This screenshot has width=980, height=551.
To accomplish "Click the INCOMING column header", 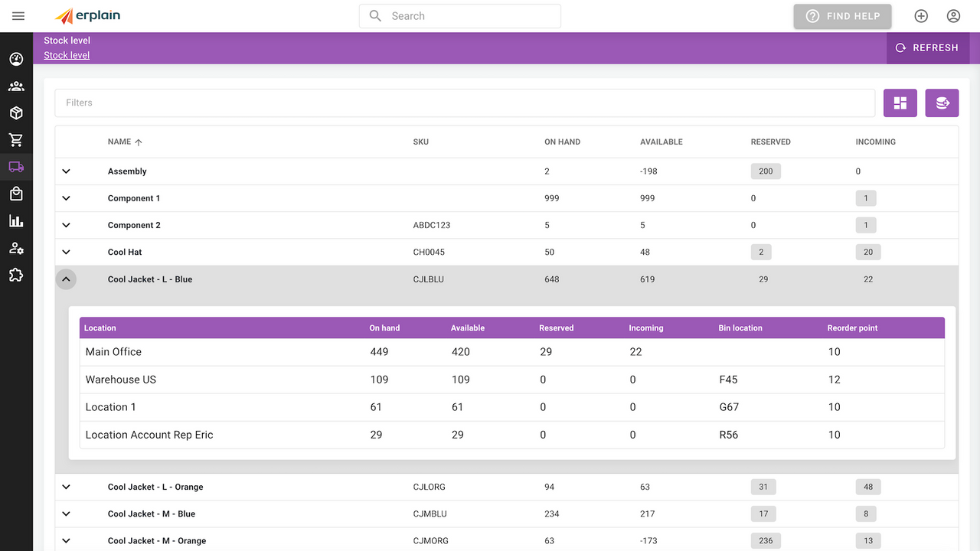I will [x=876, y=142].
